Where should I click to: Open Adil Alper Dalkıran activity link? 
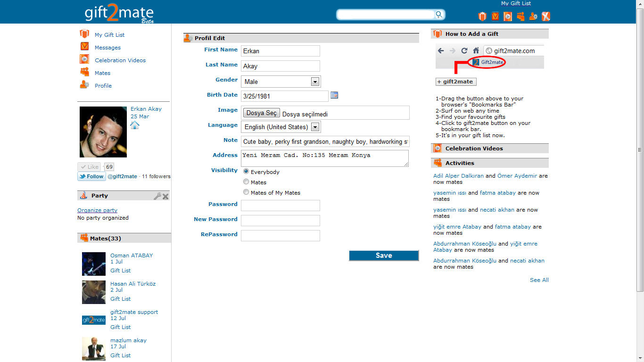pos(458,176)
